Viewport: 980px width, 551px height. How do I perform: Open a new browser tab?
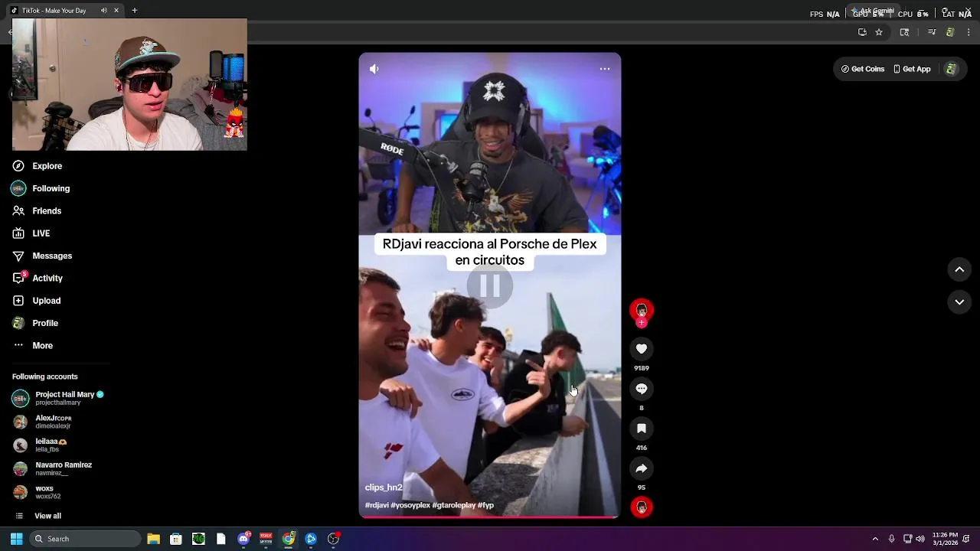click(x=134, y=11)
